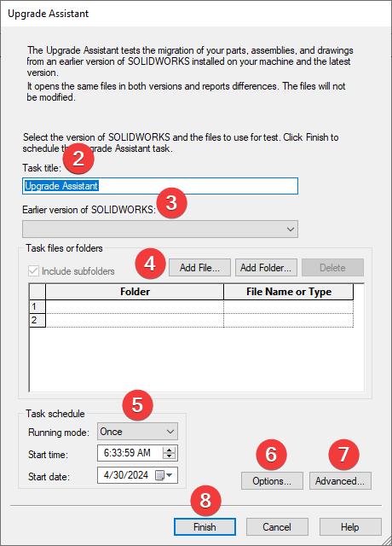Expand the Start date dropdown arrow
This screenshot has width=392, height=546.
pos(170,475)
